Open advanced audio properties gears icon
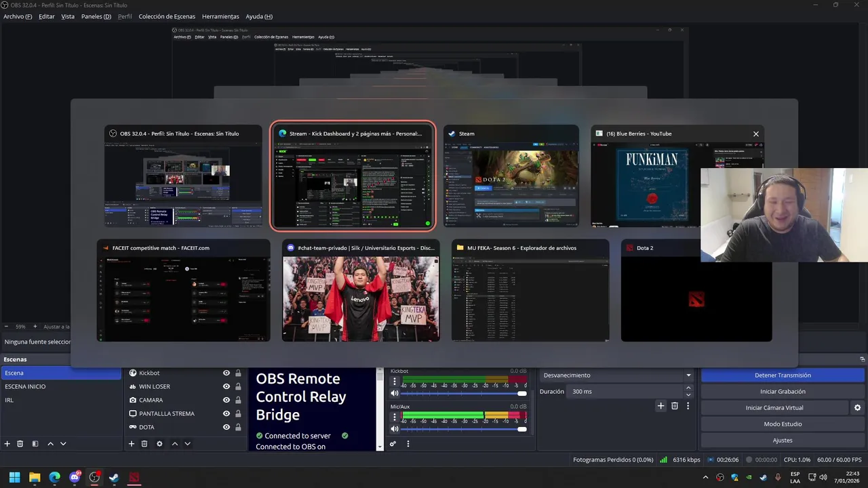Viewport: 868px width, 488px height. point(393,444)
